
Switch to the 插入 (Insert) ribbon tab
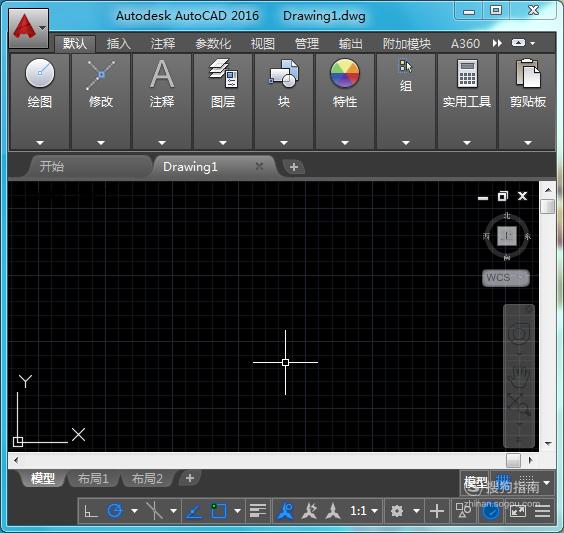click(119, 44)
